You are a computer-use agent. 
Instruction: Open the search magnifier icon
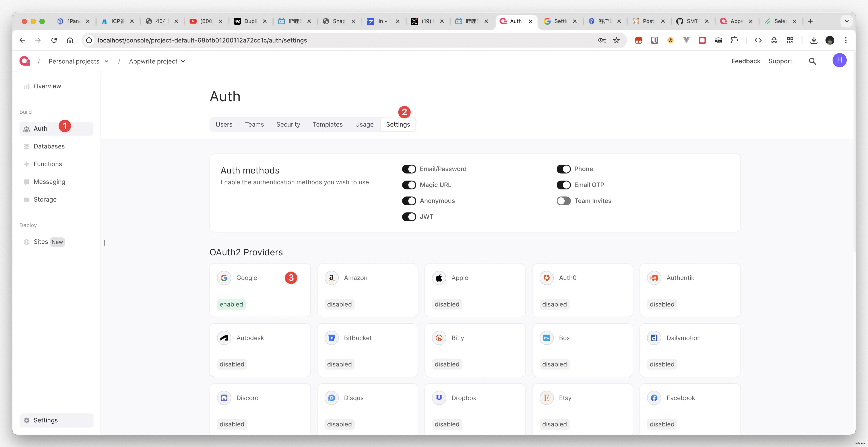[812, 61]
